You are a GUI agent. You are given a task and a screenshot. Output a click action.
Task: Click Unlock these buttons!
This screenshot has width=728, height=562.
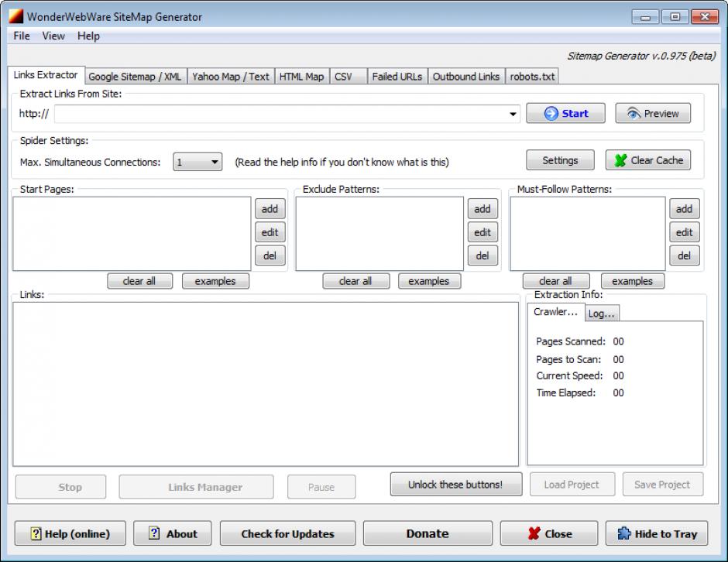(x=455, y=485)
